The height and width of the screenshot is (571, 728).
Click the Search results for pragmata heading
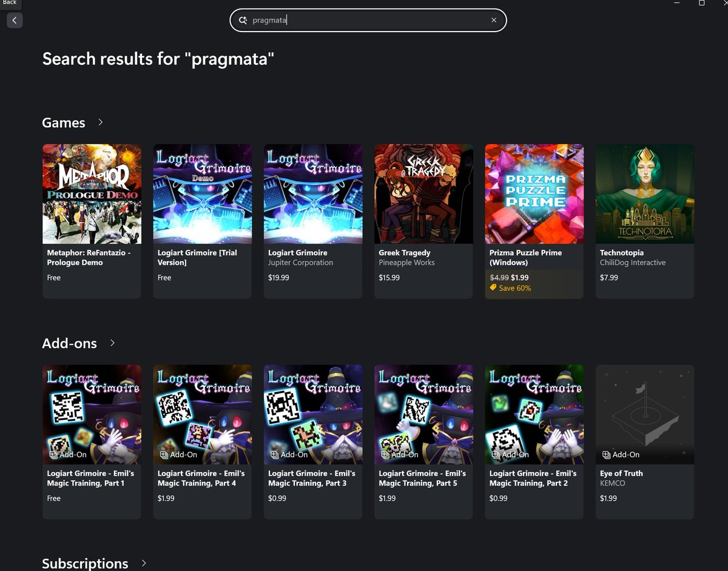[158, 59]
